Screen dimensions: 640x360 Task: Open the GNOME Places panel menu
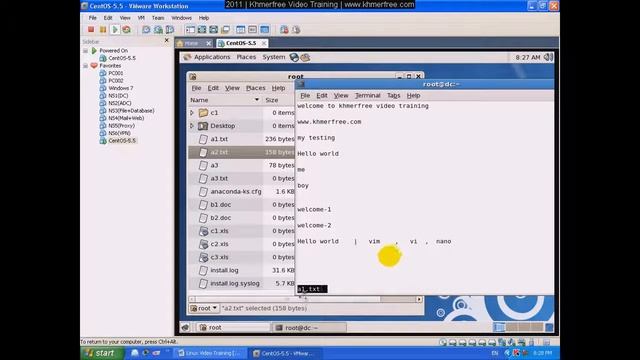(246, 57)
